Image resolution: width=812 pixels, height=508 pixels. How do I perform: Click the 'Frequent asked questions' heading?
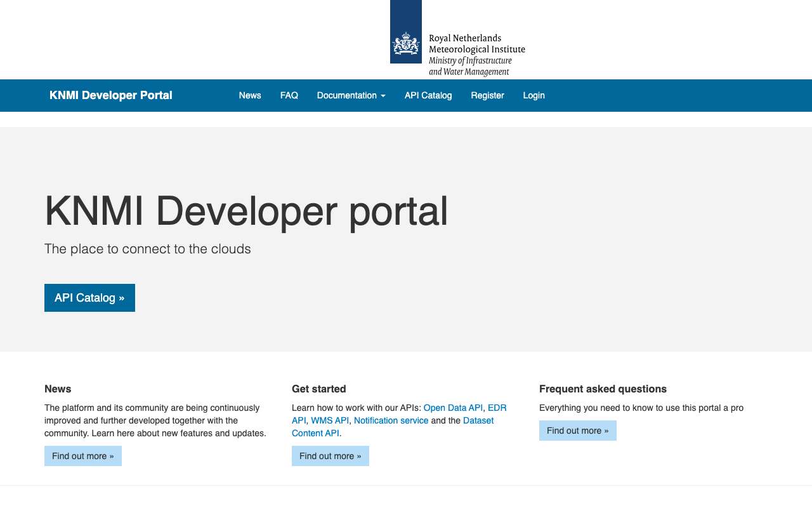[603, 389]
